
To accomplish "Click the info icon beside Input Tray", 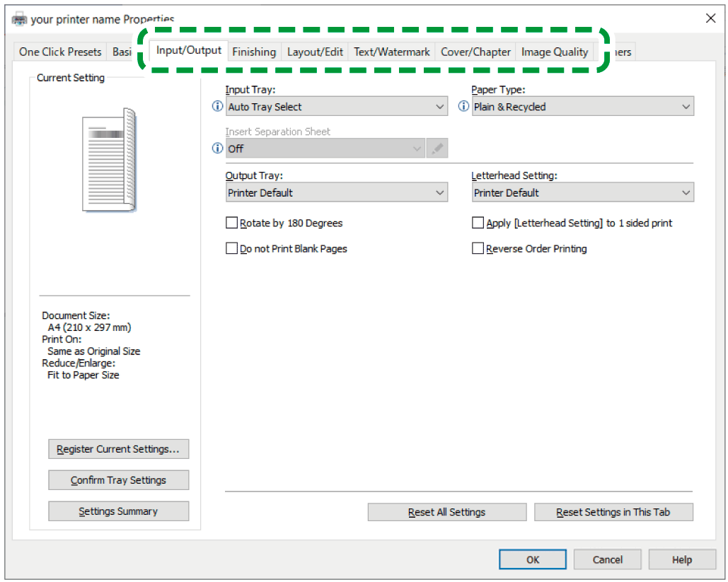I will pyautogui.click(x=217, y=107).
